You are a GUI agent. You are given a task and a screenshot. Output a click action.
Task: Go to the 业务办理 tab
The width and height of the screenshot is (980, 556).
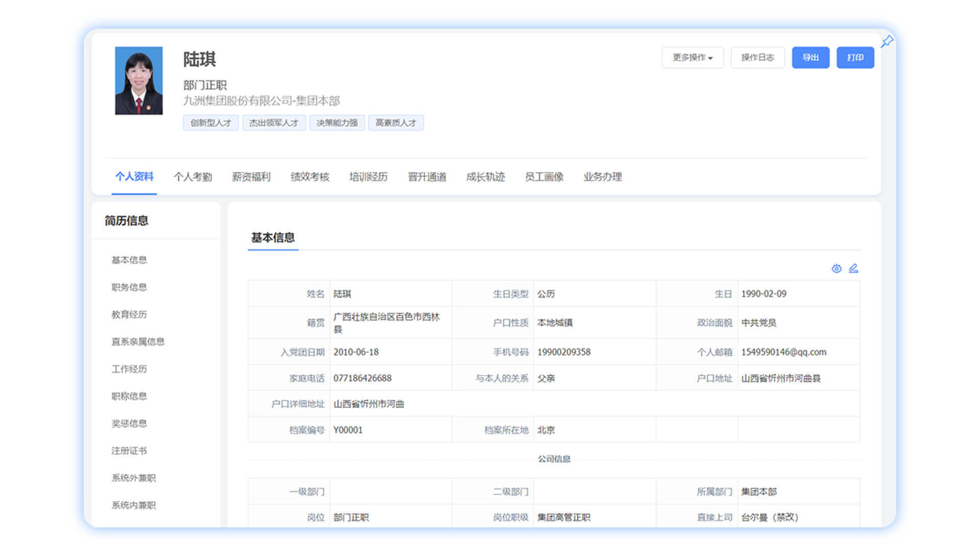(x=603, y=177)
